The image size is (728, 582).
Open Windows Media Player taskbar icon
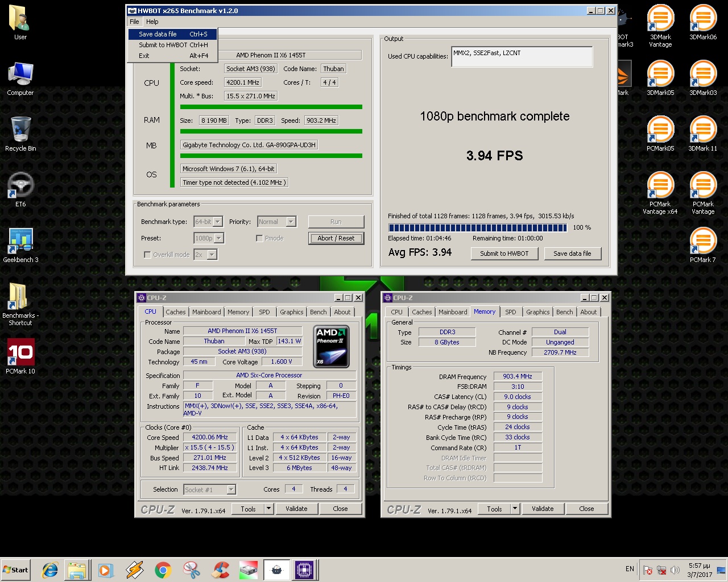[x=106, y=569]
